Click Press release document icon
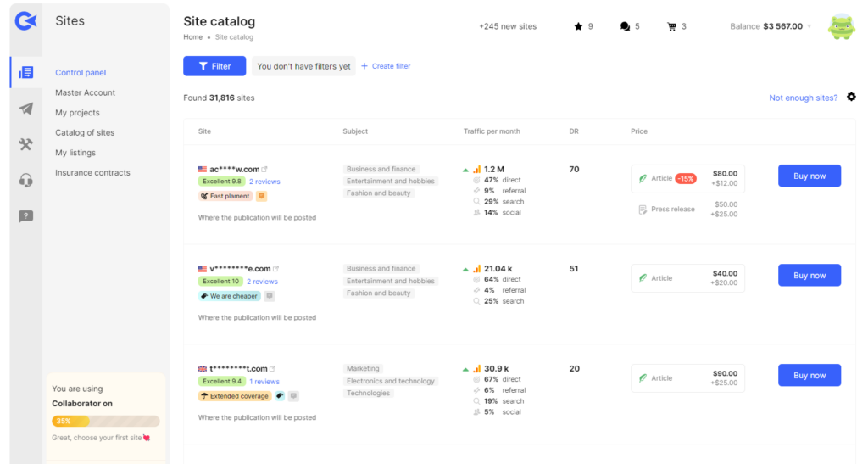The image size is (868, 464). (643, 210)
